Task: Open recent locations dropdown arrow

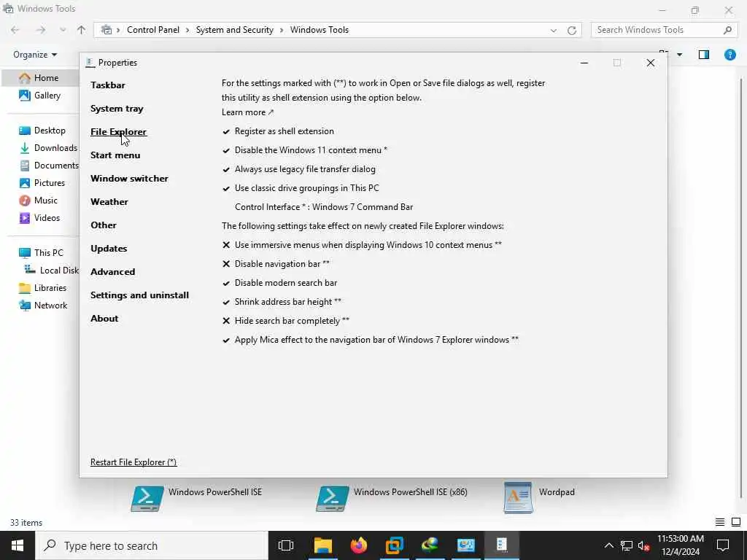Action: pyautogui.click(x=63, y=30)
